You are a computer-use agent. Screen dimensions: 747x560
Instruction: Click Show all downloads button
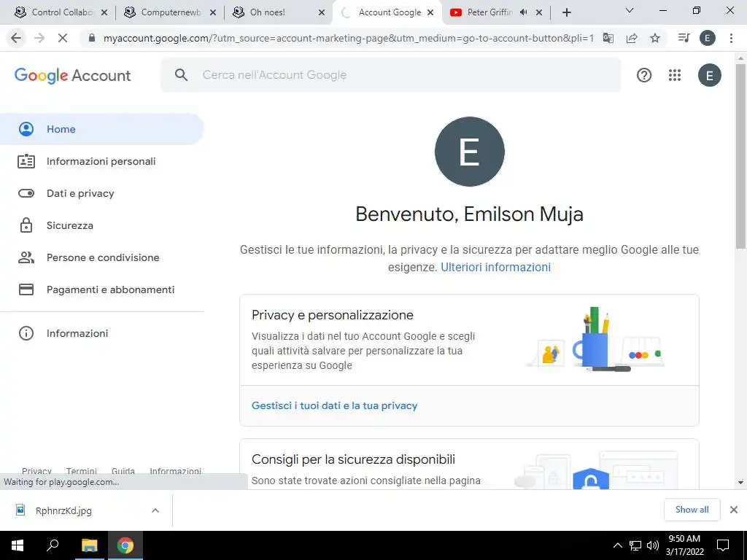pyautogui.click(x=692, y=510)
